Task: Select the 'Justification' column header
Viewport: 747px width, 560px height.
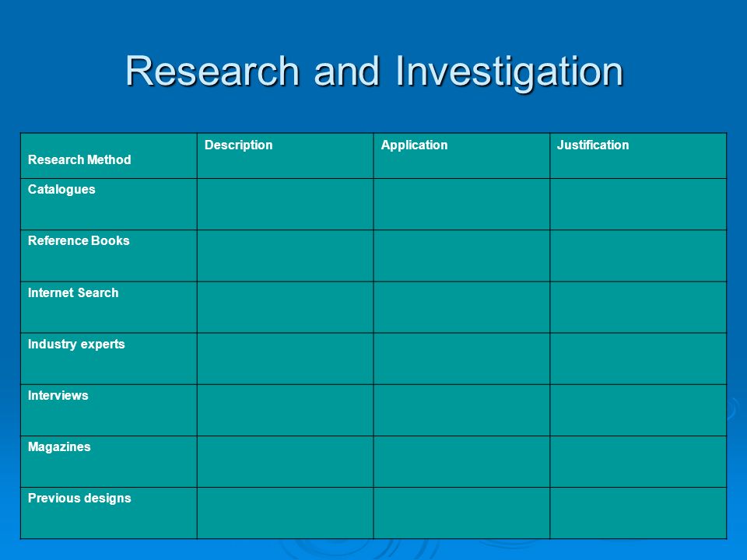Action: click(638, 156)
